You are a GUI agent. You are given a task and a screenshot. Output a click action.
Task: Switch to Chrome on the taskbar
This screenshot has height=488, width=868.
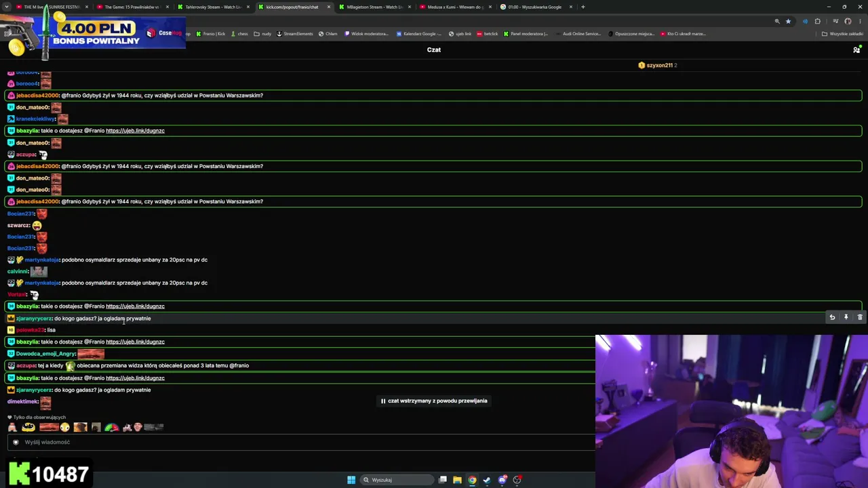tap(473, 480)
